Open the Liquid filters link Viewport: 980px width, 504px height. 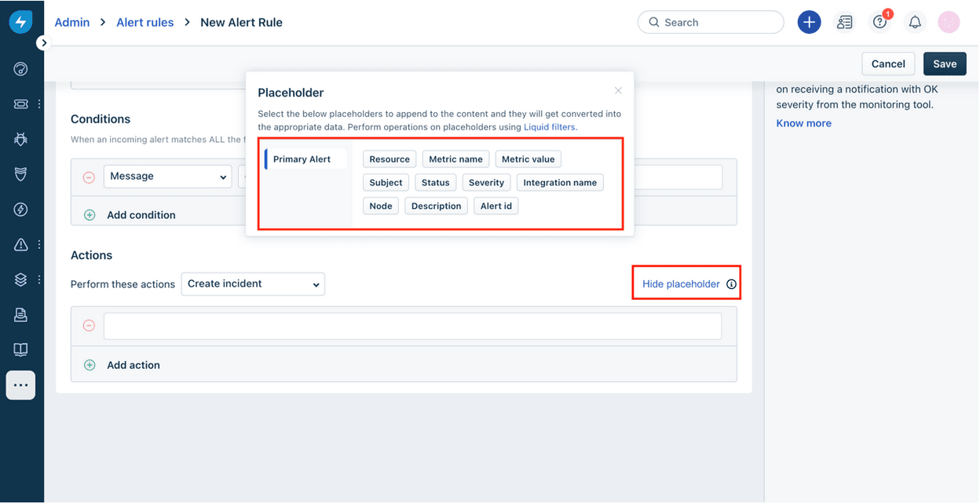point(550,126)
